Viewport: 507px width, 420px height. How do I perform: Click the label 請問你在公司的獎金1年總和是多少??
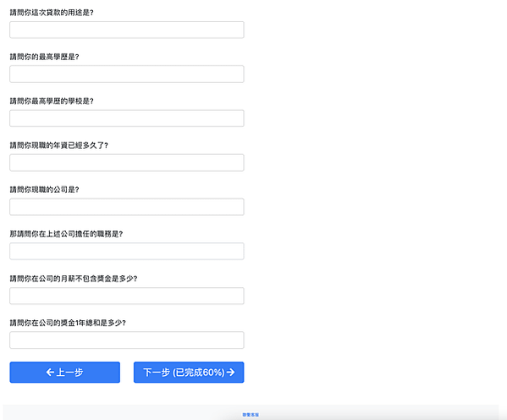pyautogui.click(x=68, y=323)
